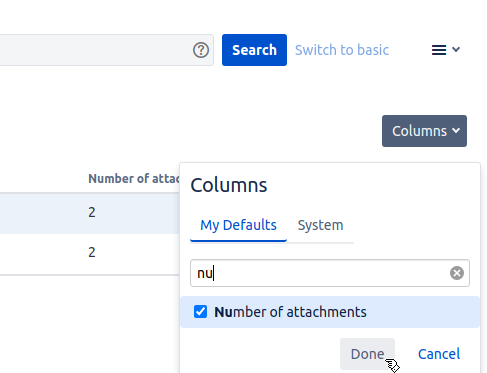487x373 pixels.
Task: Toggle the Columns dropdown button
Action: (424, 131)
